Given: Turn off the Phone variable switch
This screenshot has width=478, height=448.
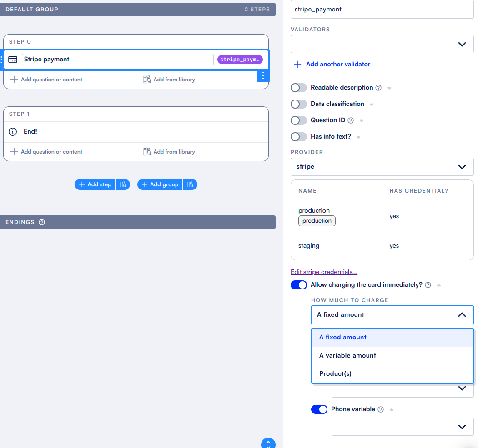Looking at the screenshot, I should pos(319,409).
